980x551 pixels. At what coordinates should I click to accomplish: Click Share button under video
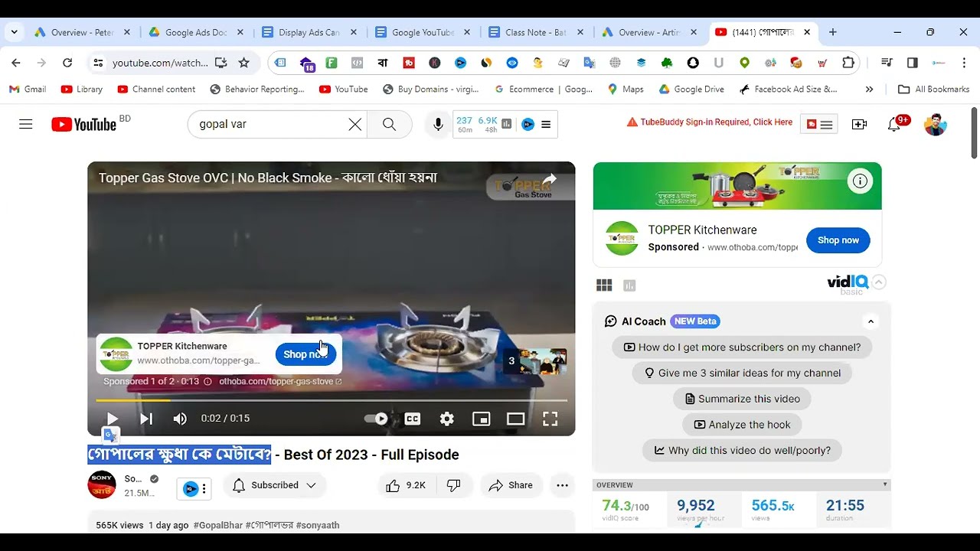[x=511, y=485]
